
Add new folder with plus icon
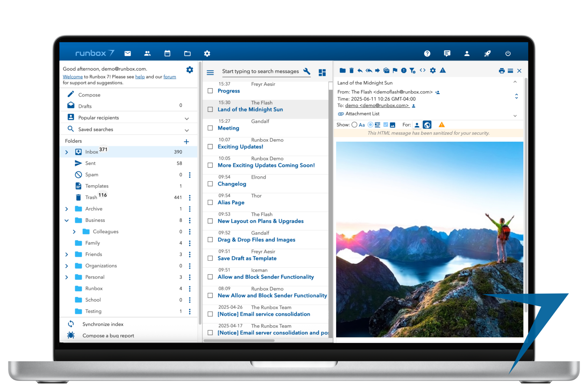pyautogui.click(x=187, y=142)
